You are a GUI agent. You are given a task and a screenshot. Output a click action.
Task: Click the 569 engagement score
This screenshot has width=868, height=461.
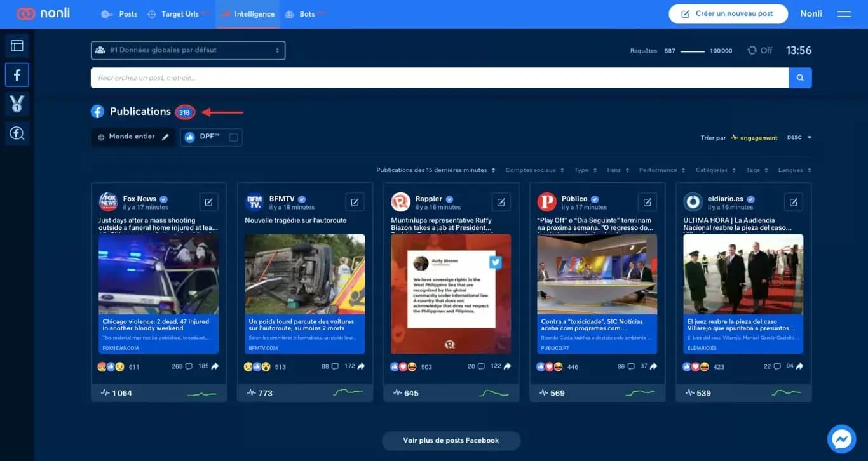(552, 393)
